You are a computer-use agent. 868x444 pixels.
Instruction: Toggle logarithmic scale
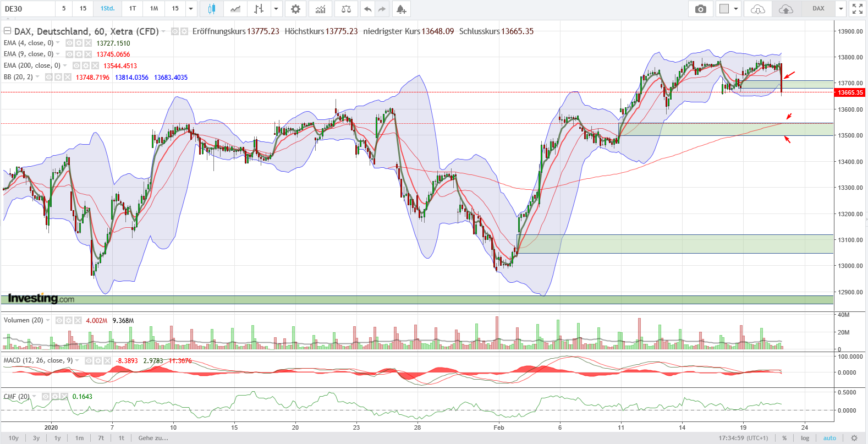805,438
